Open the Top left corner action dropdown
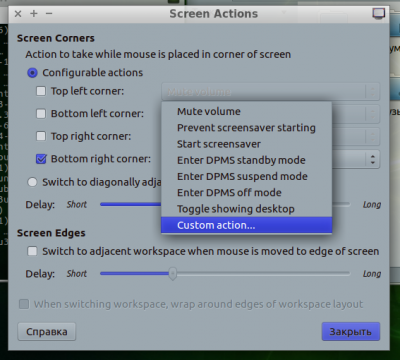This screenshot has width=400, height=360. click(271, 91)
